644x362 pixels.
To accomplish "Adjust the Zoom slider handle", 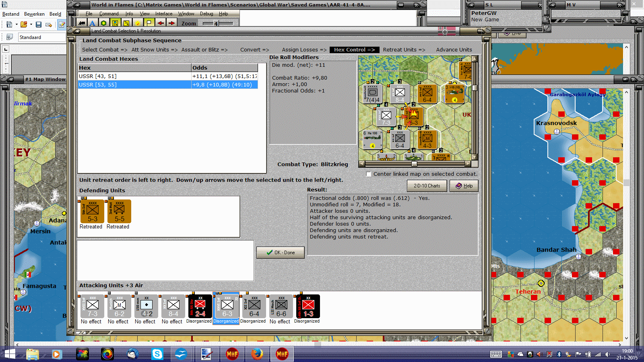I will (x=216, y=24).
